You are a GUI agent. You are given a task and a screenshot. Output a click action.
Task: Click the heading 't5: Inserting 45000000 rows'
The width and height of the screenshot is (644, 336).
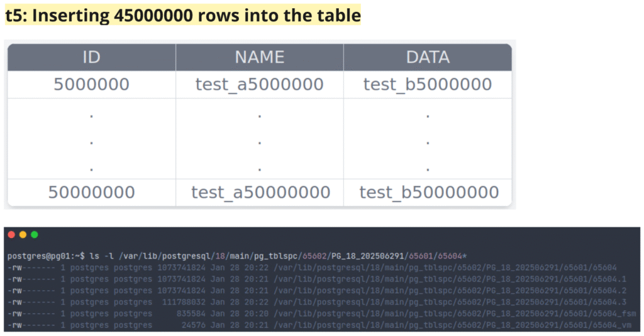[182, 16]
